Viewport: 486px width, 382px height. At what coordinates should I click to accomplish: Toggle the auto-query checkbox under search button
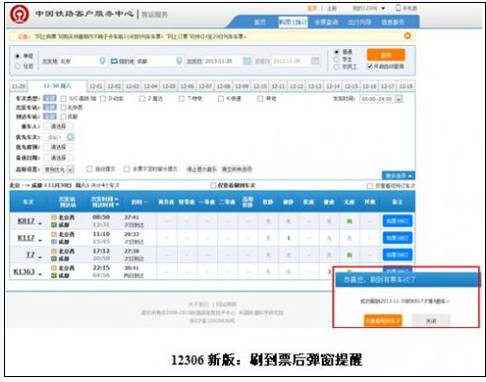click(369, 66)
